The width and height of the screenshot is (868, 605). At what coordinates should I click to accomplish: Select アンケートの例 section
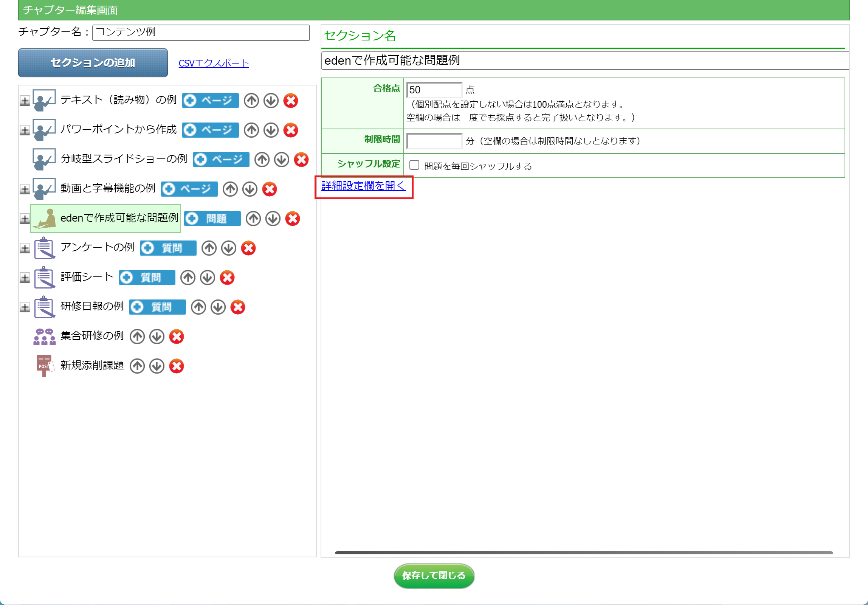coord(98,247)
